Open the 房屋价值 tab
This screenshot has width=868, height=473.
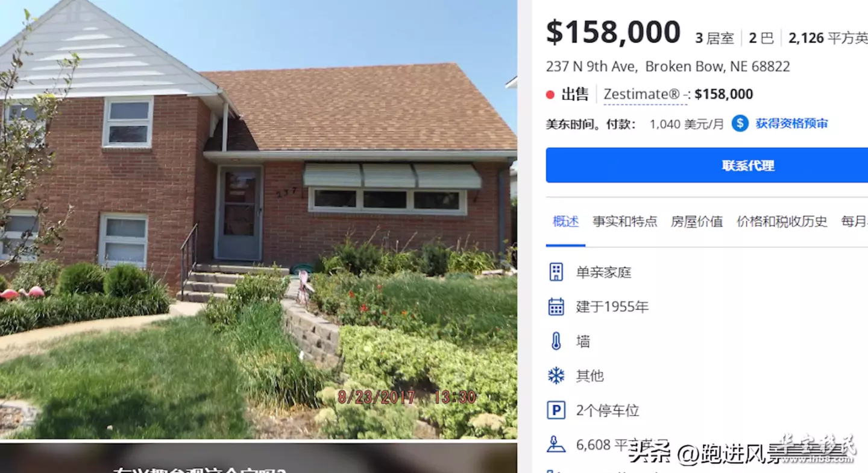(697, 221)
